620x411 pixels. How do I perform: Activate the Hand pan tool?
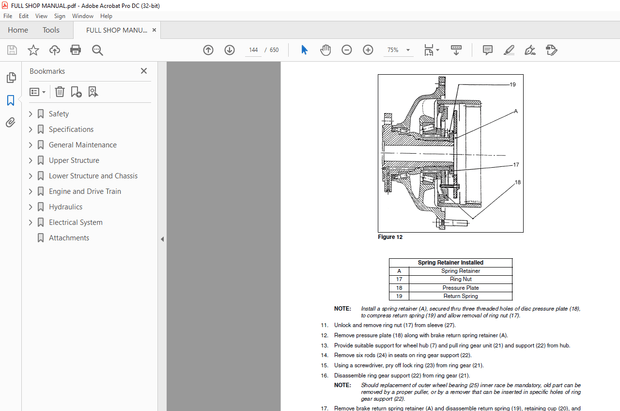pos(325,50)
